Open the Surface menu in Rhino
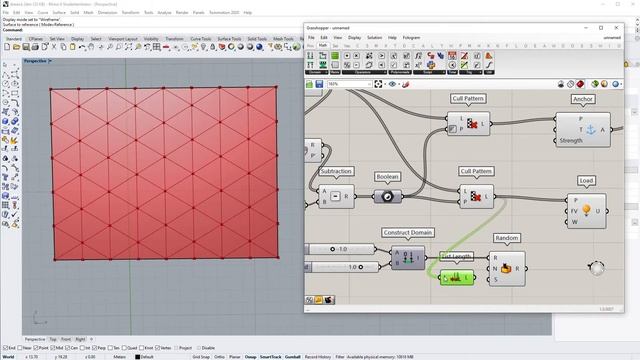The width and height of the screenshot is (640, 360). click(x=59, y=13)
